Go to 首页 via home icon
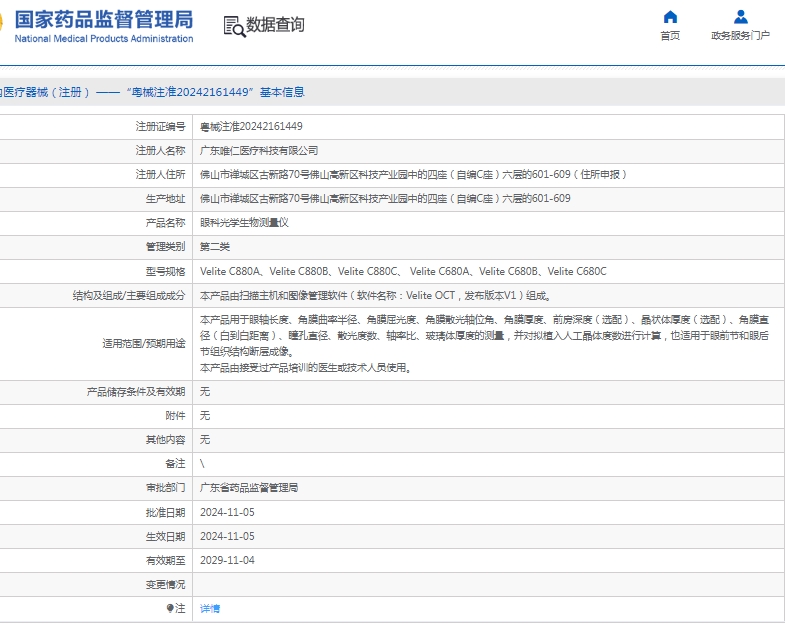 670,17
